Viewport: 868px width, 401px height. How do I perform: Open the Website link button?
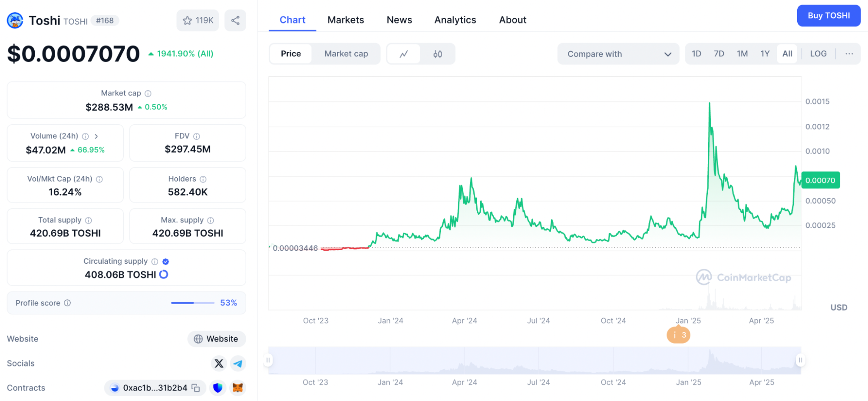[x=217, y=339]
